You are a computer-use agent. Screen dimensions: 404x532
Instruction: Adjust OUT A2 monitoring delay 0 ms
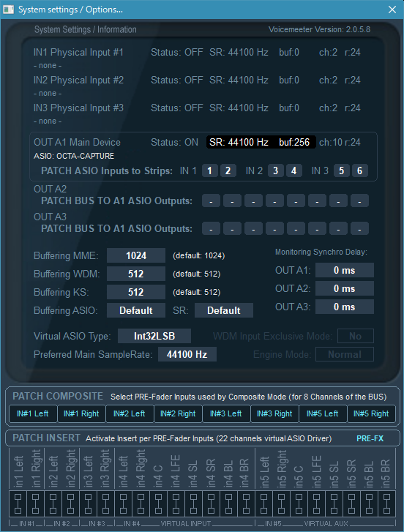point(345,288)
